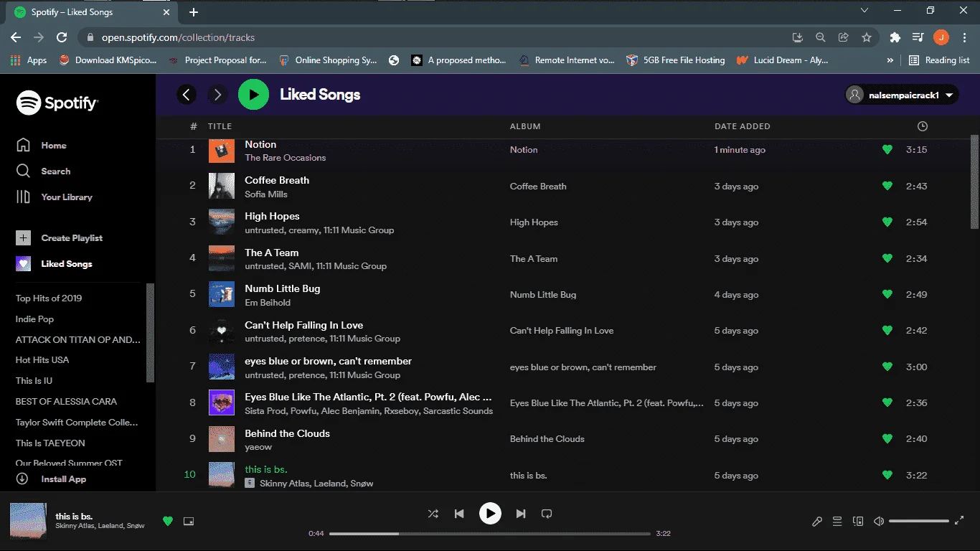Screen dimensions: 980x551
Task: Click the now-playing album art thumbnail
Action: pyautogui.click(x=29, y=522)
